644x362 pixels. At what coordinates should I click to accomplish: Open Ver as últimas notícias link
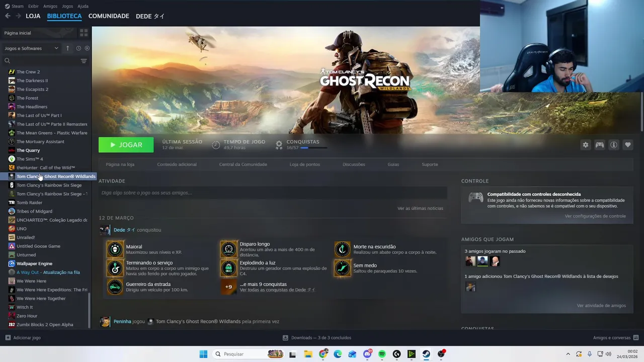pyautogui.click(x=420, y=208)
